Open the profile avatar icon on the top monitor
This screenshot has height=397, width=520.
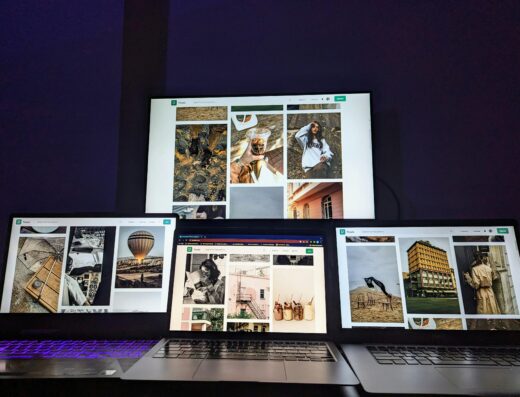328,99
